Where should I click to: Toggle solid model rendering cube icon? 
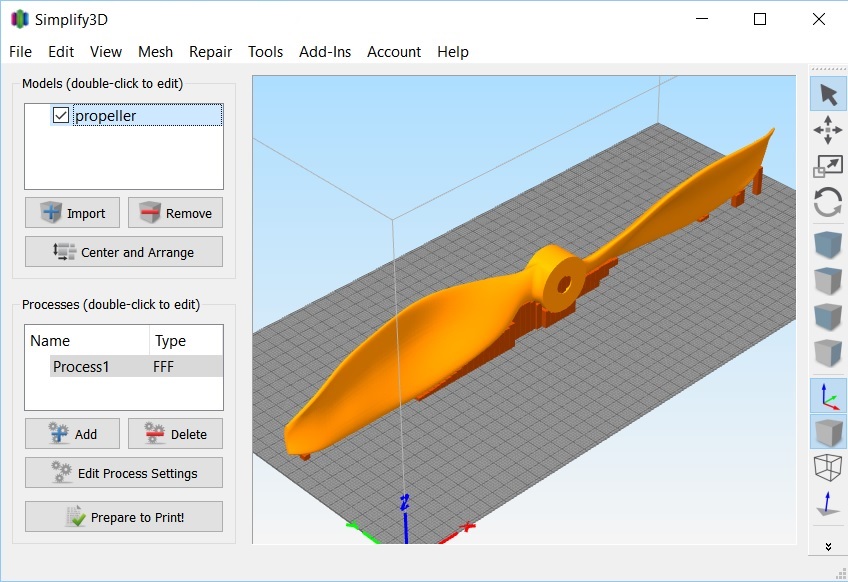click(828, 432)
